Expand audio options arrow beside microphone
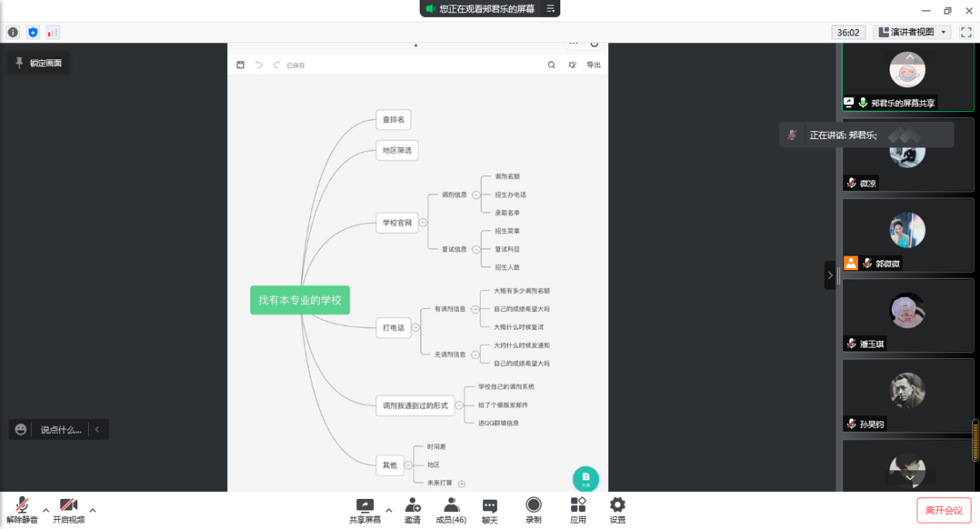This screenshot has height=529, width=980. point(46,510)
